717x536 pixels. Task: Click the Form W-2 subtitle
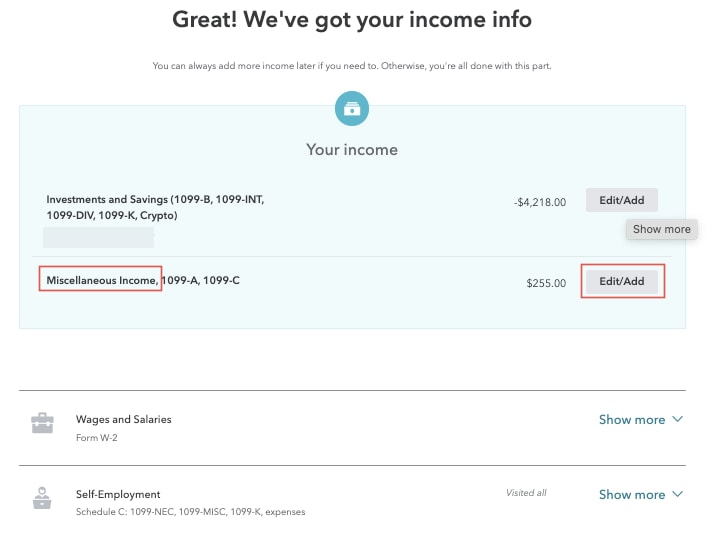[96, 438]
